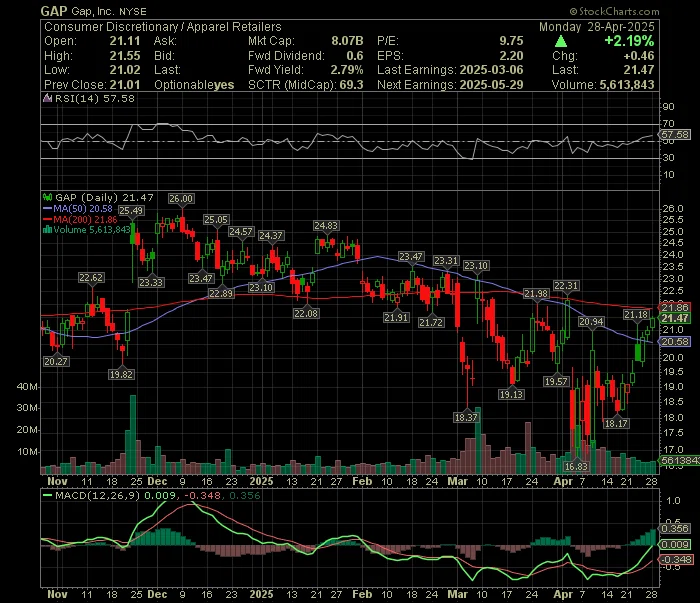Click the GAP ticker symbol in the header
Image resolution: width=700 pixels, height=603 pixels.
click(x=54, y=11)
